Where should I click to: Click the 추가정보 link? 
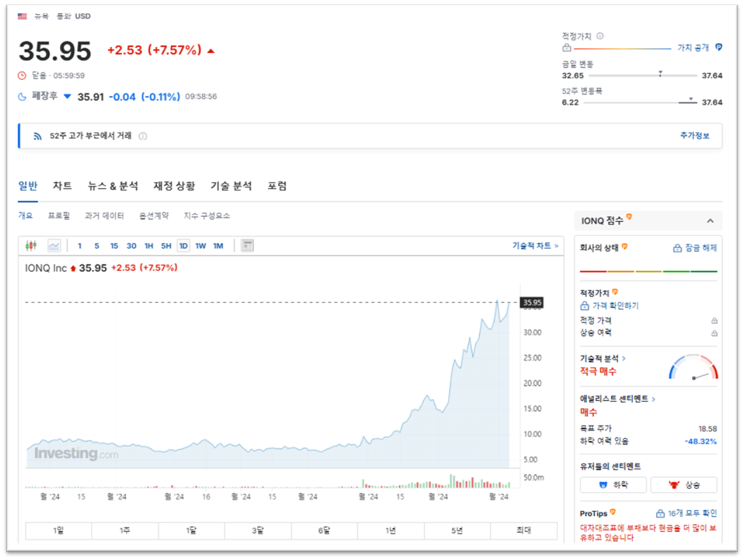(x=694, y=136)
